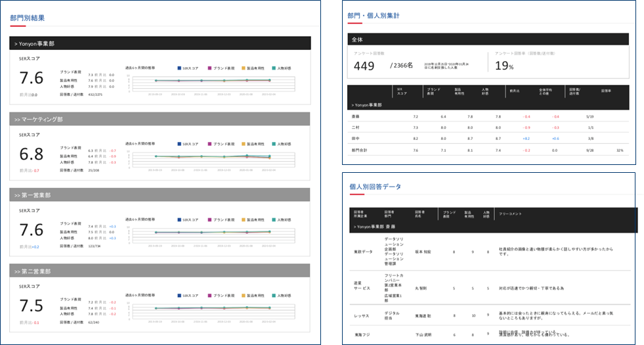Expand the 第一営業部 section header
The width and height of the screenshot is (644, 345).
[160, 195]
